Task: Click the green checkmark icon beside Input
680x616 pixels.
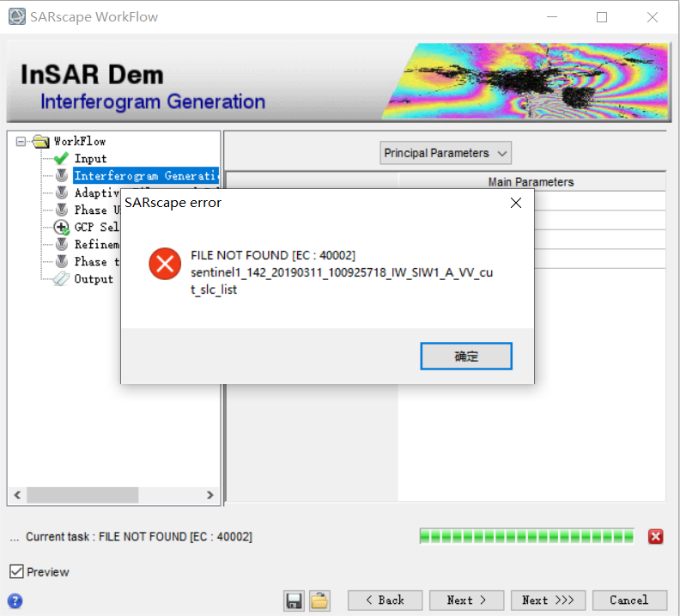Action: click(61, 158)
